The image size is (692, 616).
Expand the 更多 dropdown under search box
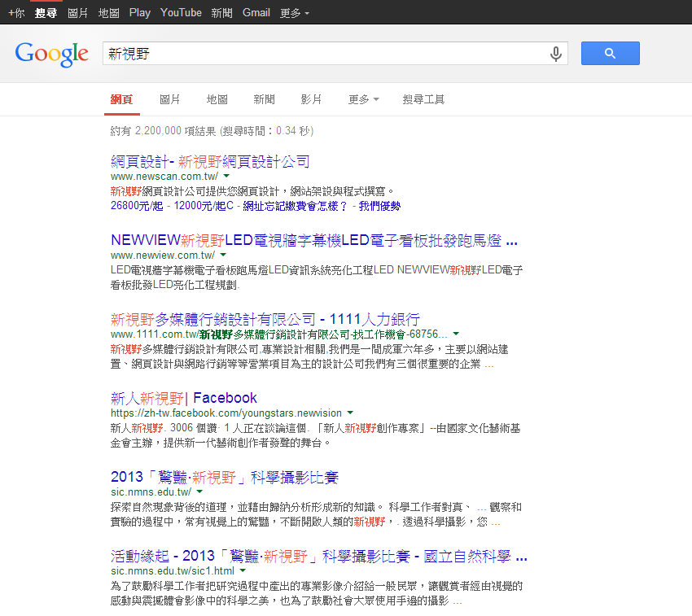click(363, 100)
